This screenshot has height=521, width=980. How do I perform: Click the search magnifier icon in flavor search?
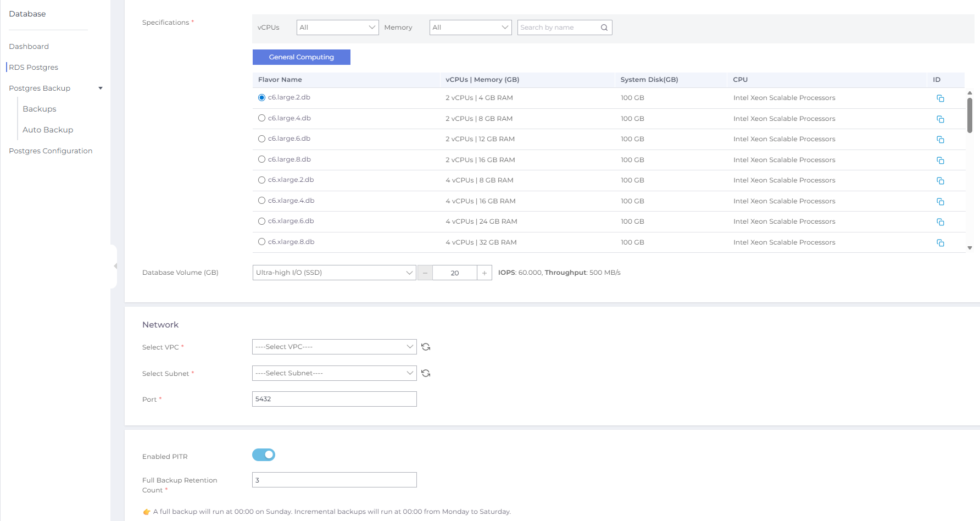coord(604,27)
